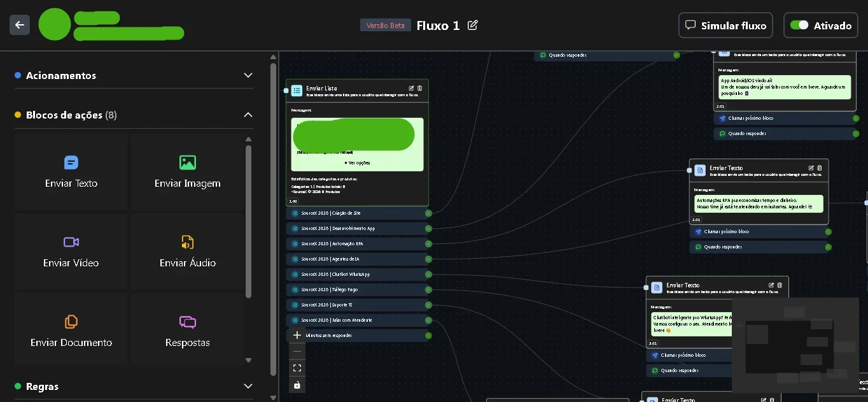868x402 pixels.
Task: Toggle canvas lock with padlock icon
Action: pos(297,385)
